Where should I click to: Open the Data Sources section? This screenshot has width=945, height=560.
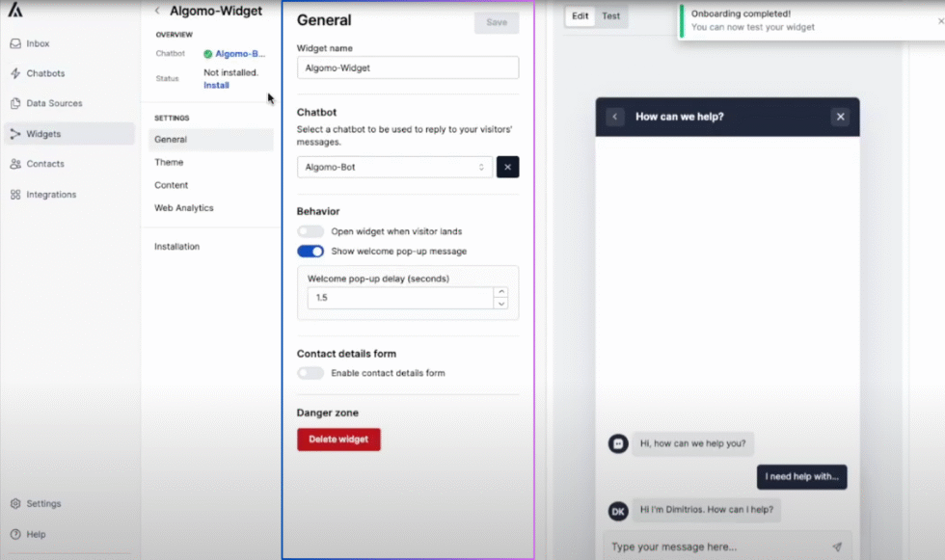(x=52, y=103)
